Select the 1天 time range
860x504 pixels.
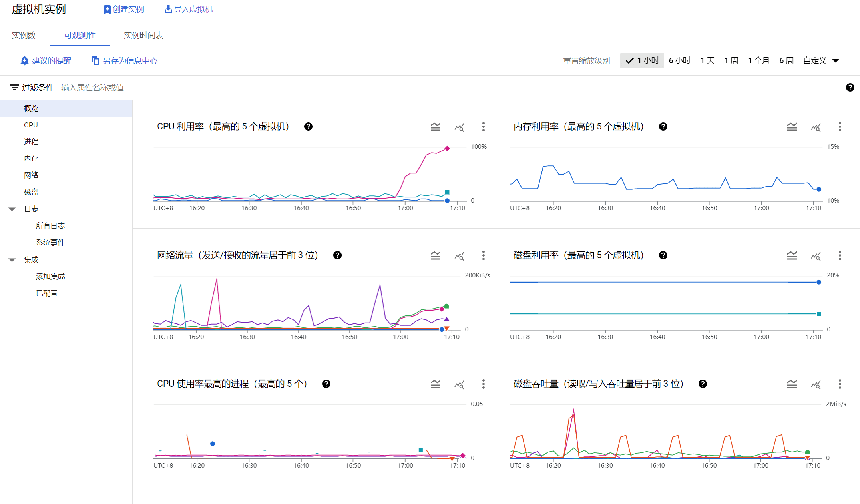(x=707, y=60)
